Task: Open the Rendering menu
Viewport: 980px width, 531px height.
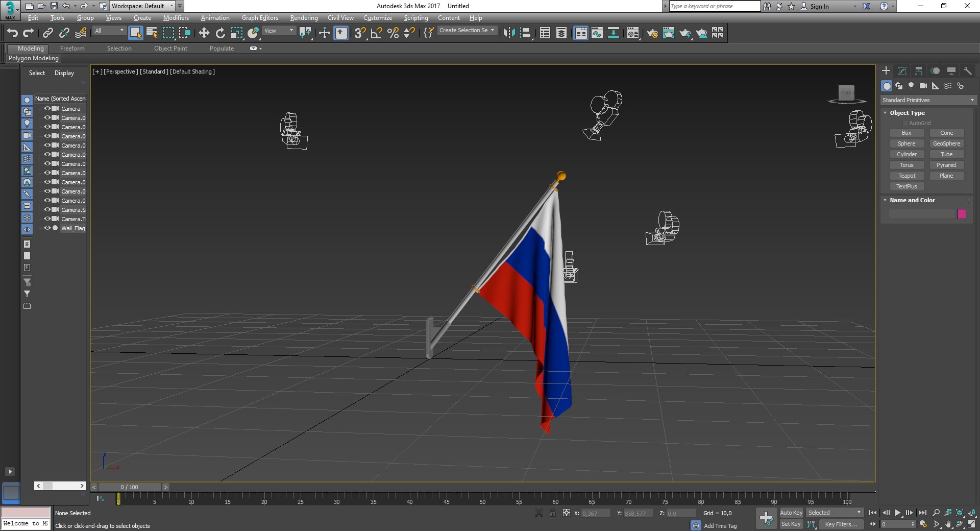Action: coord(304,18)
